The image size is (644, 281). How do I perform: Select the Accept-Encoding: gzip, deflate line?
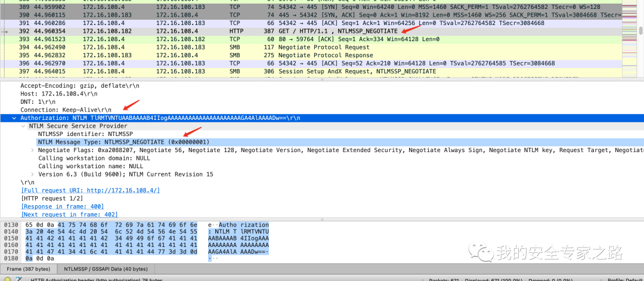(x=80, y=86)
